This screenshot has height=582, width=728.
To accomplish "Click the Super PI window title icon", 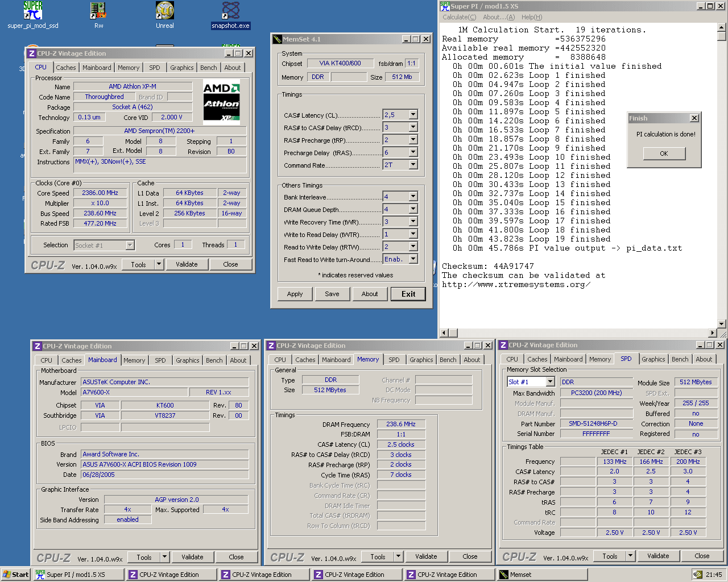I will [x=445, y=6].
